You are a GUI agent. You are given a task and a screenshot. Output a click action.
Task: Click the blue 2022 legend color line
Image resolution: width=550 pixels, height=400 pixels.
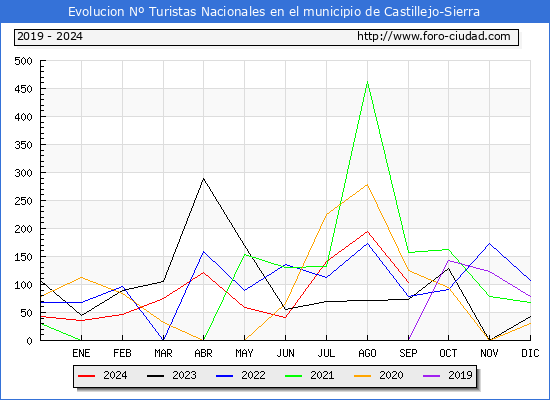click(224, 376)
